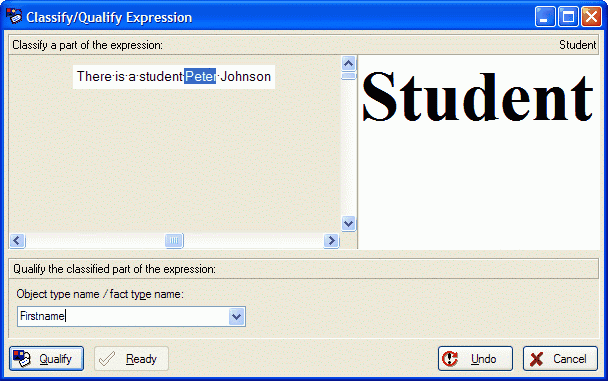Click the word Johnson in the expression

245,76
